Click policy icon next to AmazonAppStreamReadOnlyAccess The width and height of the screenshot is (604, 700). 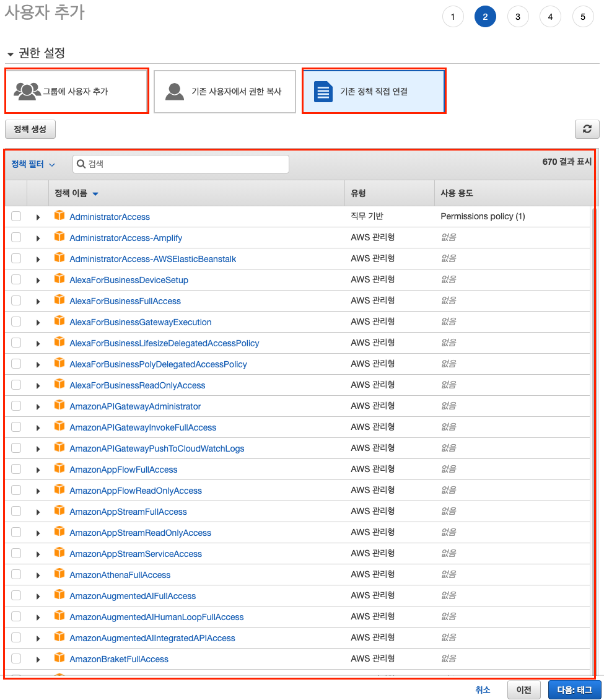tap(59, 532)
